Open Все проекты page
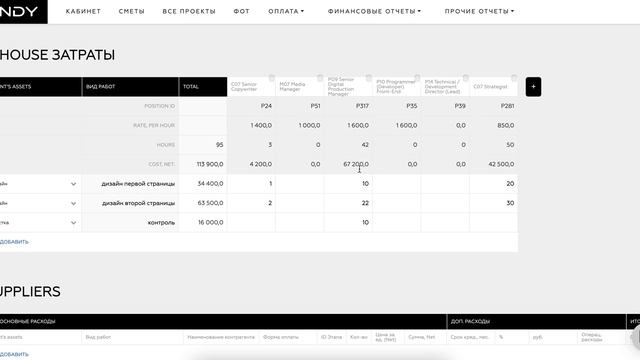The height and width of the screenshot is (360, 640). (189, 11)
